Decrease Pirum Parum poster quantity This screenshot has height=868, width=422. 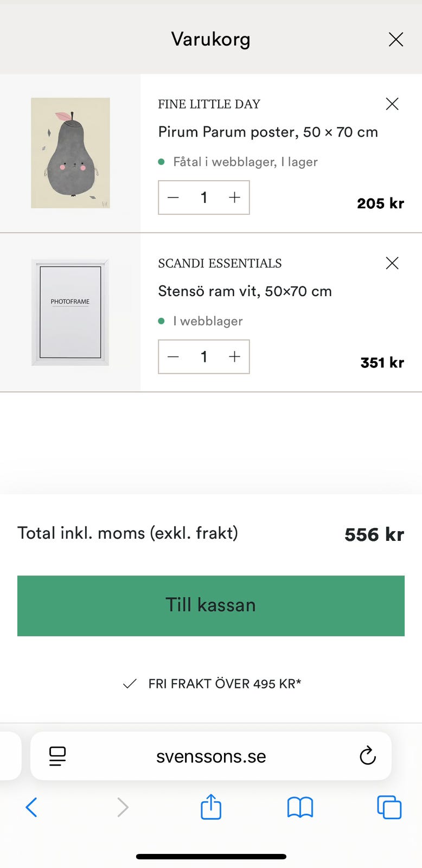173,197
